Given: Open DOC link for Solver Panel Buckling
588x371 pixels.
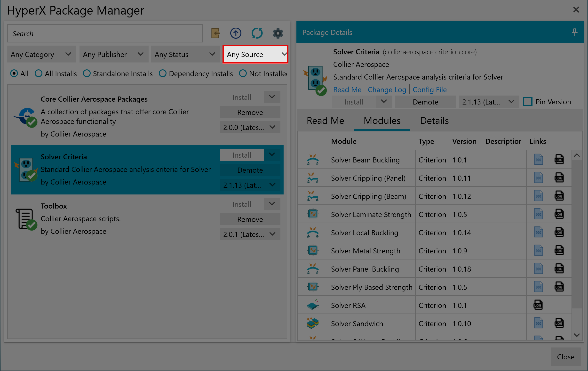Looking at the screenshot, I should pyautogui.click(x=538, y=269).
